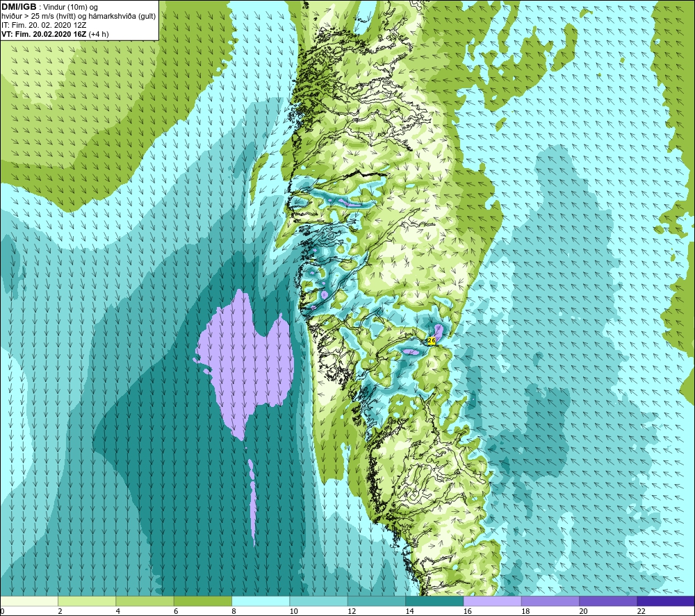
Task: Click the 'IT: Fim. 20. 02. 2020 12Z' line
Action: [44, 25]
